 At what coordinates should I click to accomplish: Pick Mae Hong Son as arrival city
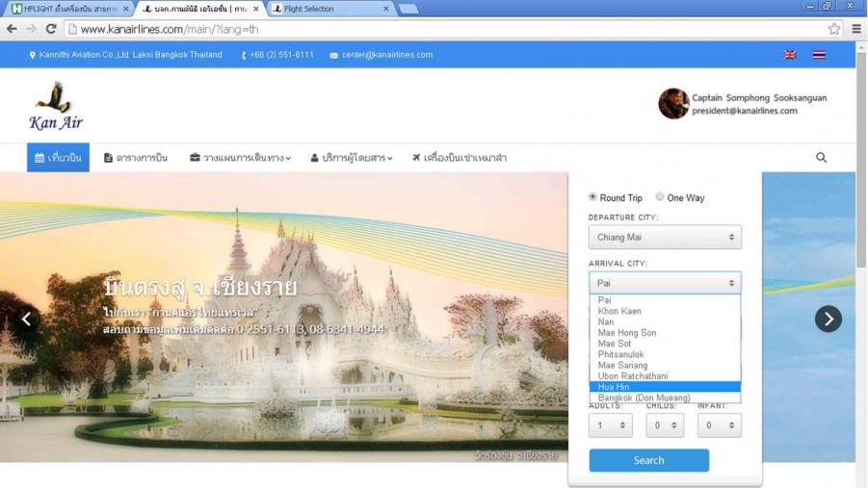[x=626, y=333]
